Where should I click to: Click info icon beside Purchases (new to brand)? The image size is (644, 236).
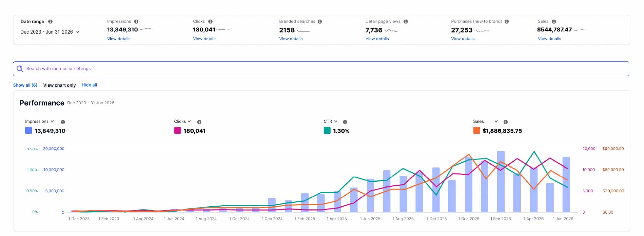coord(507,22)
